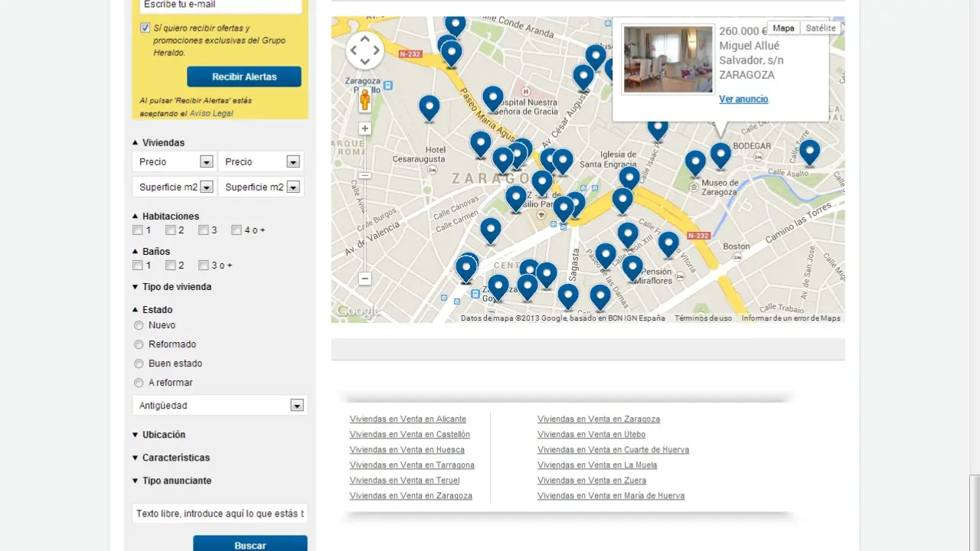This screenshot has width=980, height=551.
Task: Switch map to Mapa view
Action: [783, 28]
